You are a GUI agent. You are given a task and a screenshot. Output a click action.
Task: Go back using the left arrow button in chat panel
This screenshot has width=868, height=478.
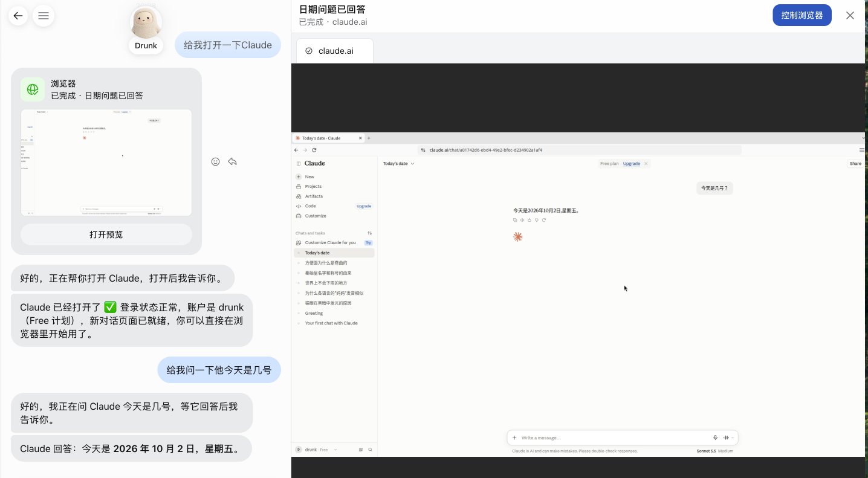coord(19,16)
